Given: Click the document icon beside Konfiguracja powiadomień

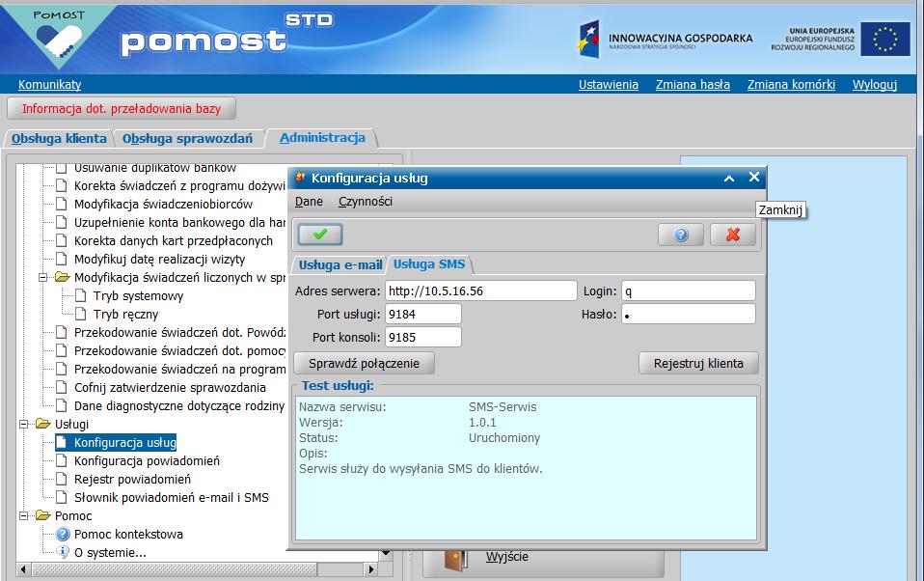Looking at the screenshot, I should [62, 460].
